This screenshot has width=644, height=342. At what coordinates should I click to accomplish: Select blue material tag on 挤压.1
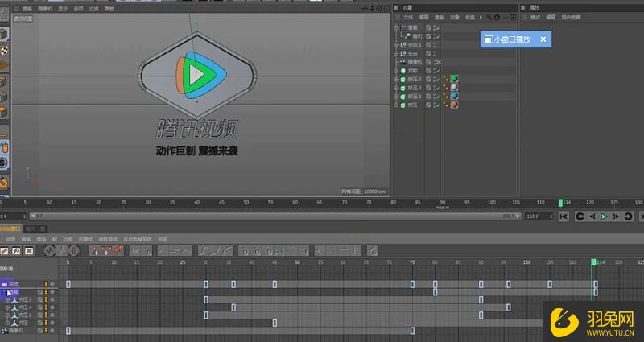coord(454,96)
